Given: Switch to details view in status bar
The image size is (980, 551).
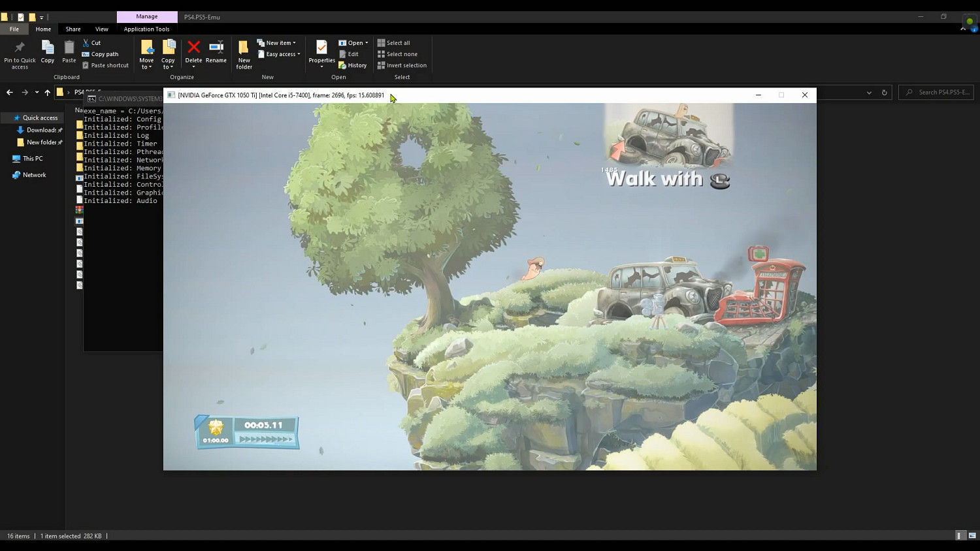Looking at the screenshot, I should point(959,536).
